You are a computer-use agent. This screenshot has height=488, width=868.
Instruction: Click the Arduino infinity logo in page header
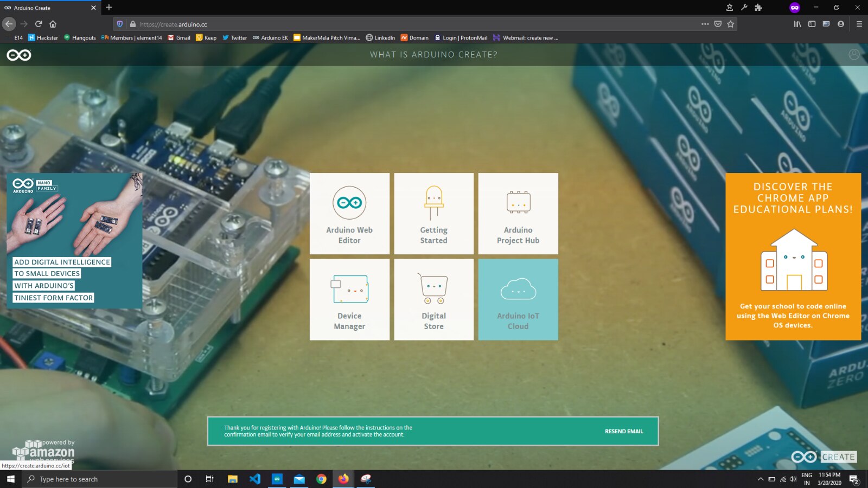click(19, 55)
